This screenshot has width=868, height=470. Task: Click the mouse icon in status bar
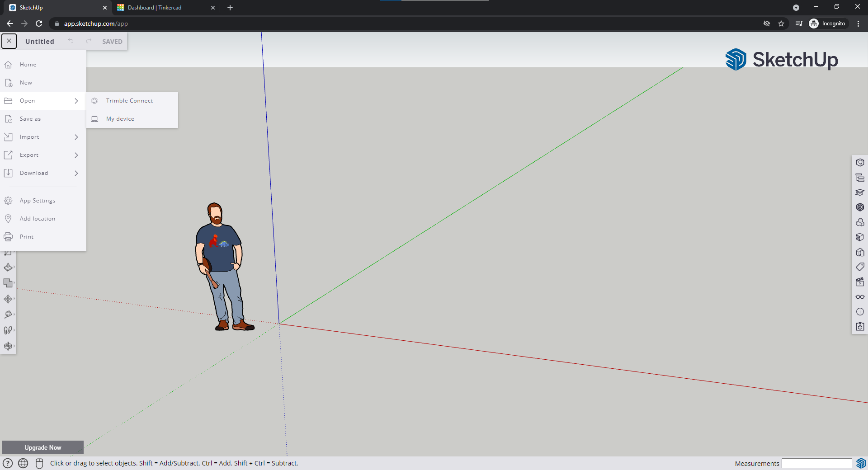coord(39,463)
